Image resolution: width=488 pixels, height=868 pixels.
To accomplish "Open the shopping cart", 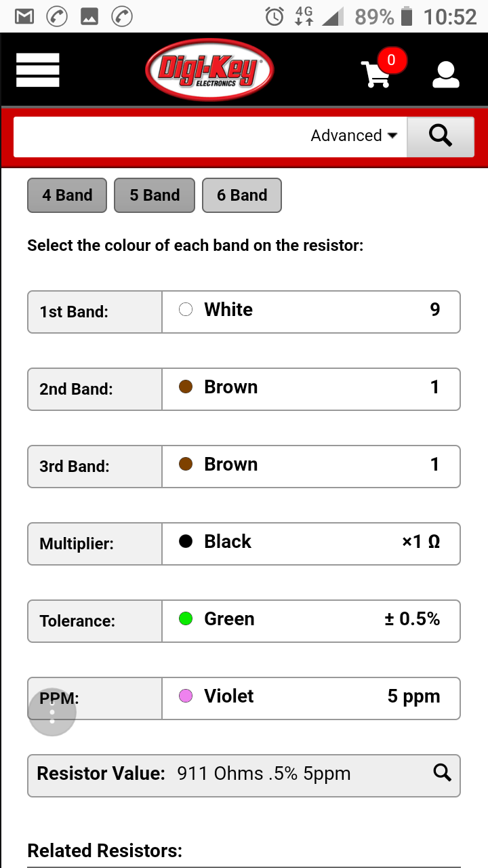I will pyautogui.click(x=377, y=73).
